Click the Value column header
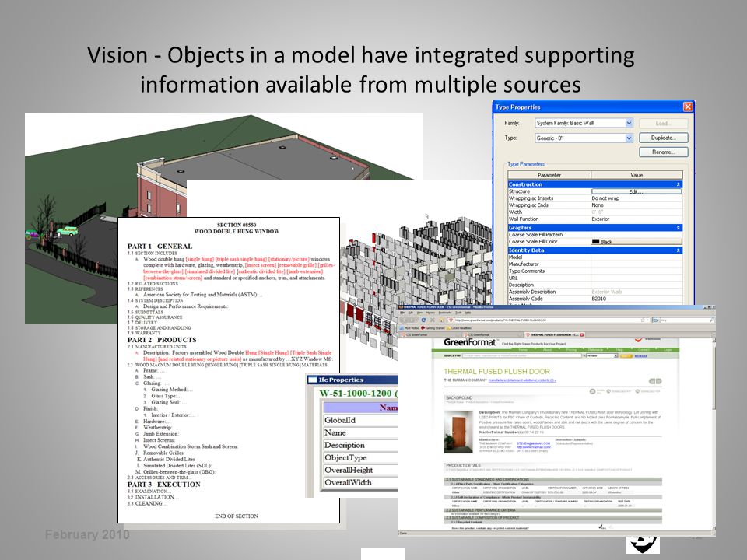The width and height of the screenshot is (747, 560). tap(637, 175)
